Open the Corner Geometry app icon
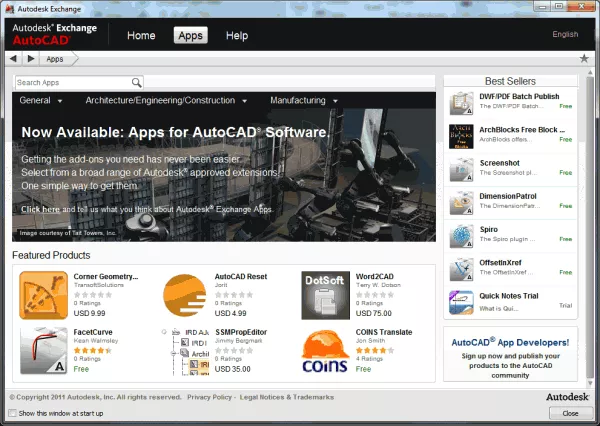This screenshot has width=600, height=426. click(x=44, y=295)
